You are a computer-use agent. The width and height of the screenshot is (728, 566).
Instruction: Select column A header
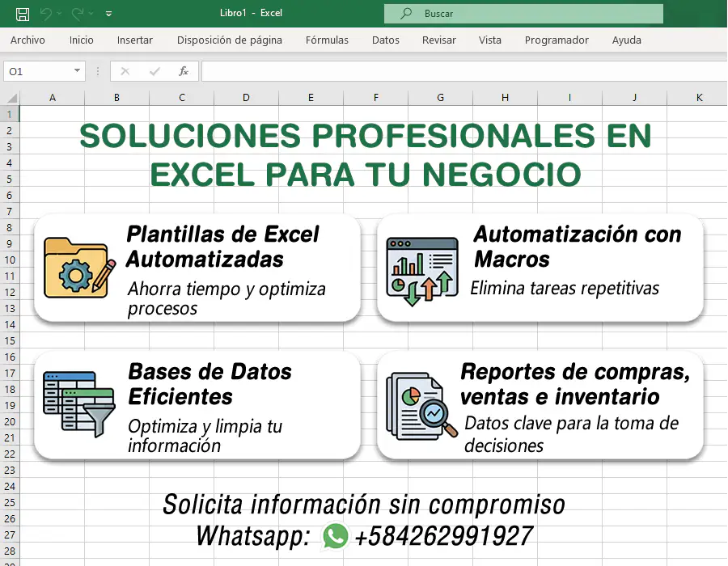(53, 97)
